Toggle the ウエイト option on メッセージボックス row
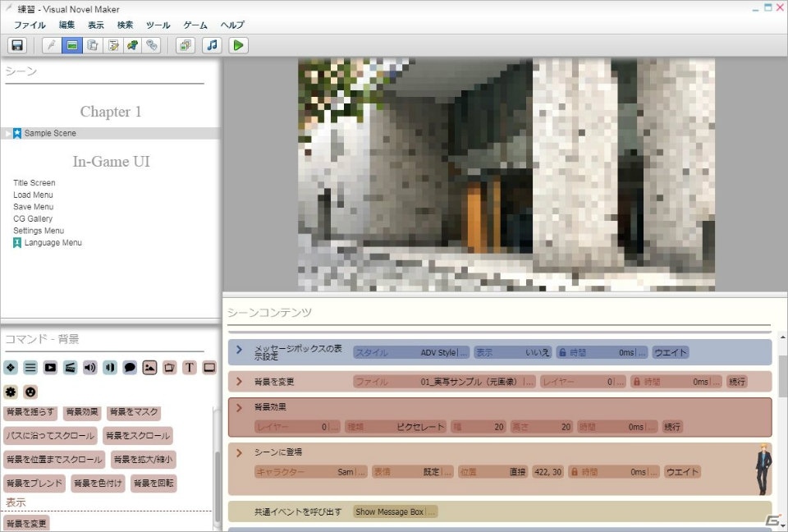This screenshot has height=532, width=788. coord(671,352)
